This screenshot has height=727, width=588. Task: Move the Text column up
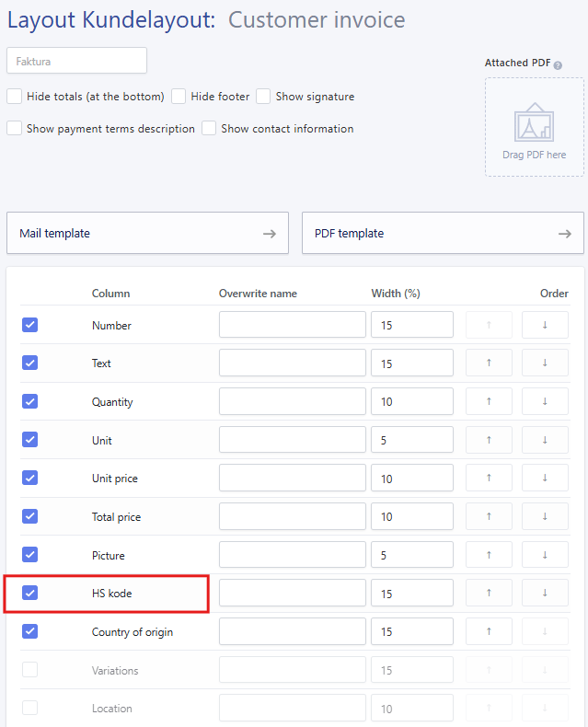click(x=489, y=363)
